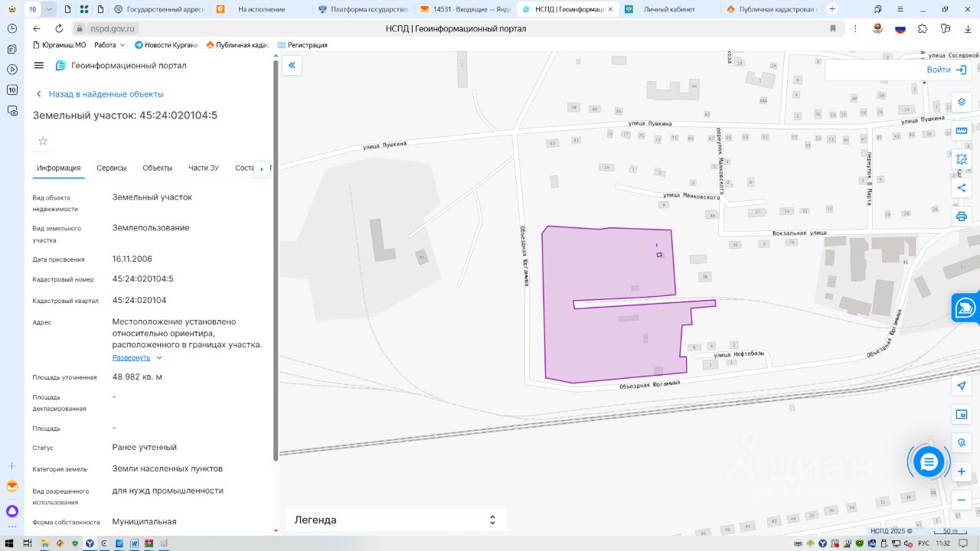Viewport: 980px width, 551px height.
Task: Switch to the Публичная кадастровая browser tab
Action: (771, 9)
